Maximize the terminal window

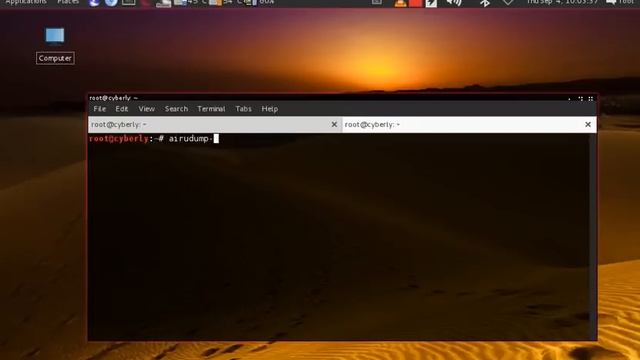point(580,98)
